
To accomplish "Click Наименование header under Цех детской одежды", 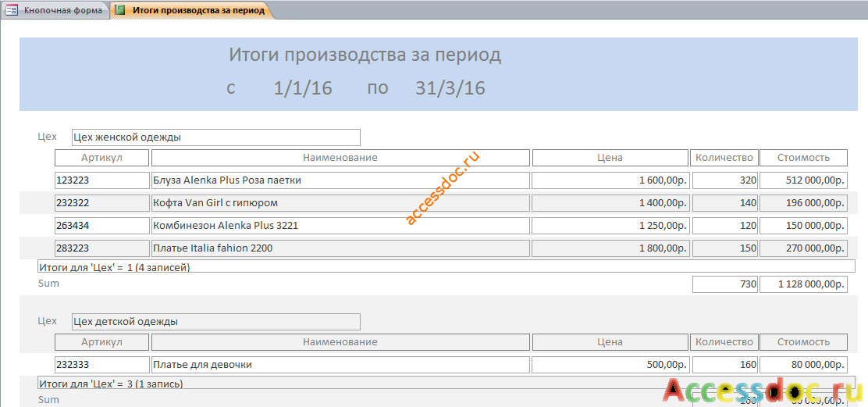I will [340, 342].
